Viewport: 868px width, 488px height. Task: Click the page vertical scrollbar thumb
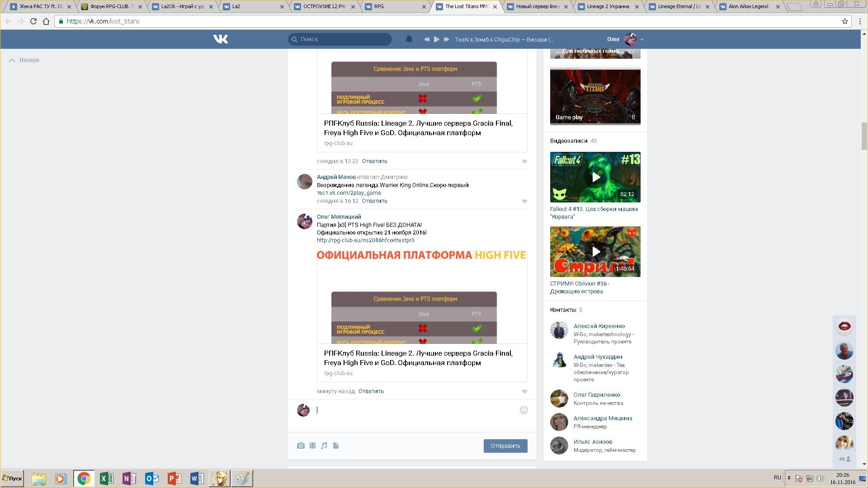coord(864,136)
